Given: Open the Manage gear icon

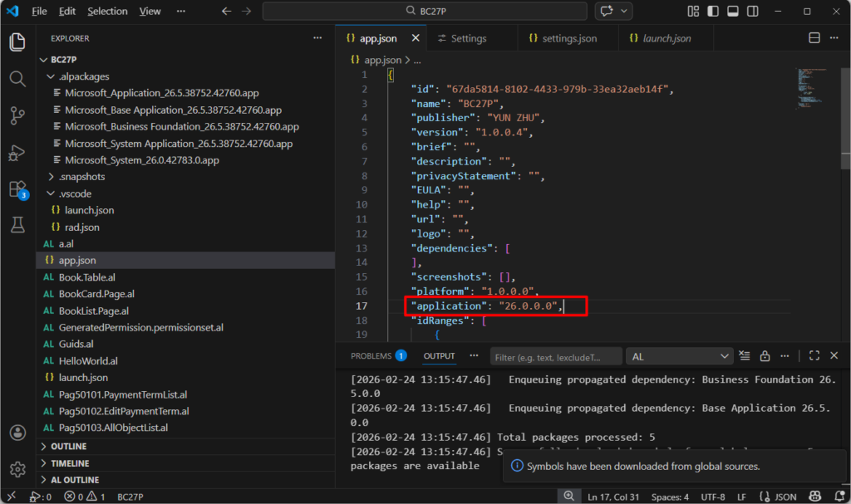Looking at the screenshot, I should tap(17, 469).
